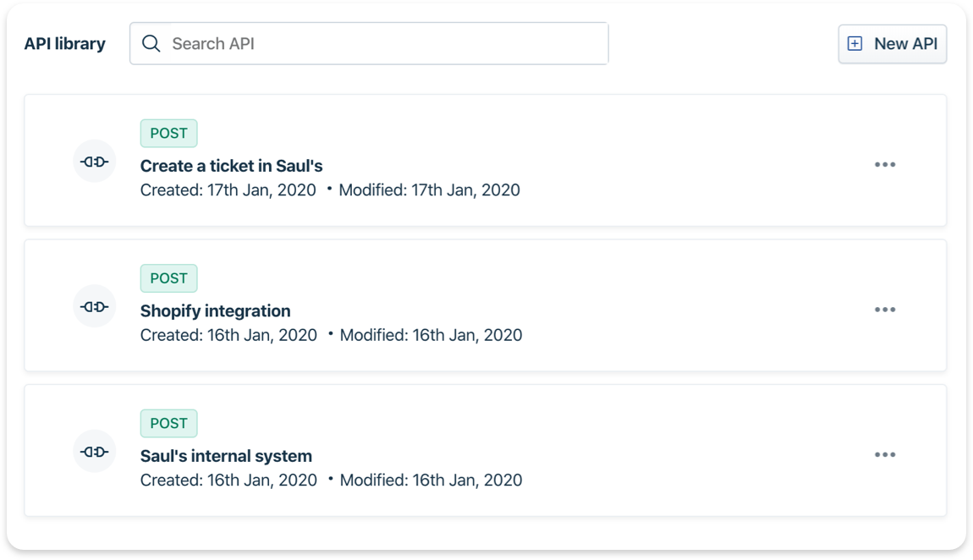The height and width of the screenshot is (560, 973).
Task: Click the API library heading
Action: (x=65, y=44)
